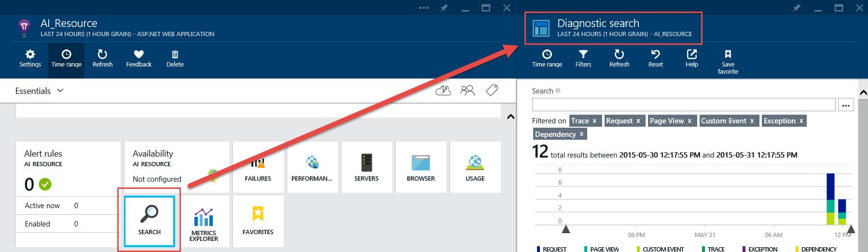Toggle the Custom Event legend item
This screenshot has width=868, height=252.
click(660, 249)
